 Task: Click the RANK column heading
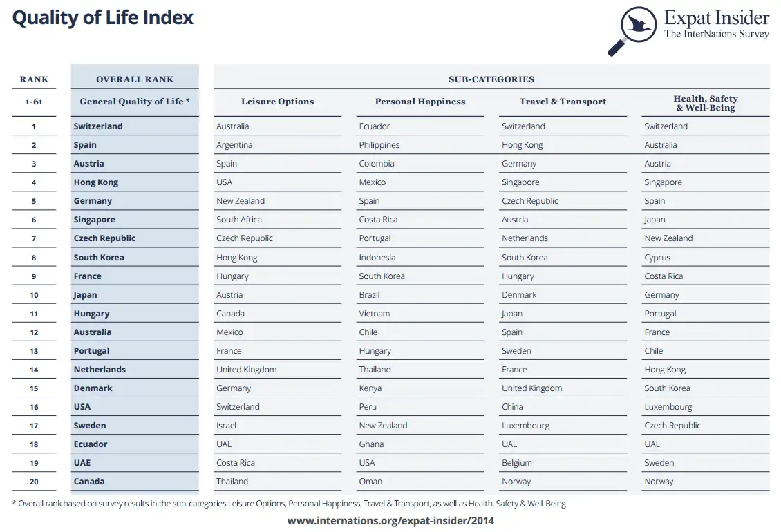pos(34,79)
